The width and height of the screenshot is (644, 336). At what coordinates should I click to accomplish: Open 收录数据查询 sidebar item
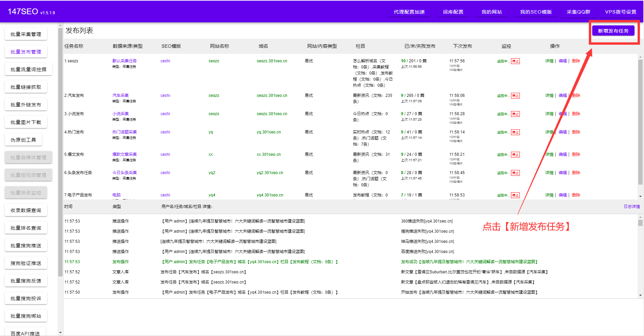click(26, 210)
